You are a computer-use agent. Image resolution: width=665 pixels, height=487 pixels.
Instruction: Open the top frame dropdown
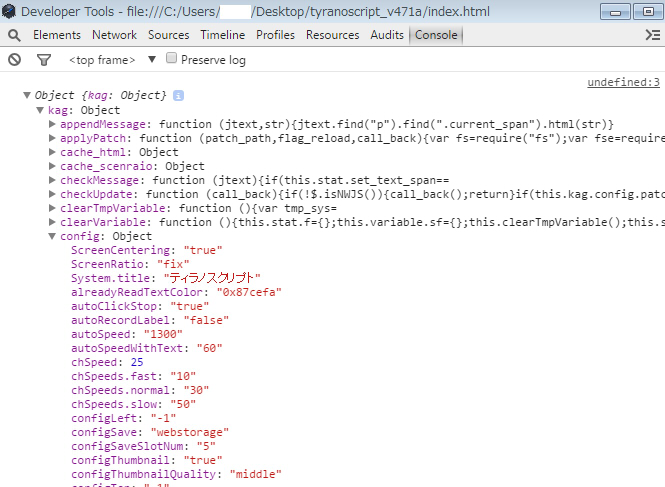coord(112,60)
